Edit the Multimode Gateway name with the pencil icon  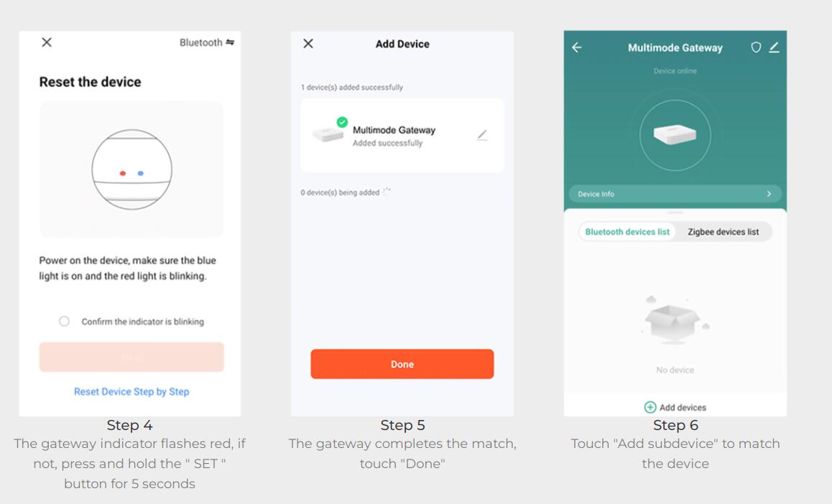[482, 135]
